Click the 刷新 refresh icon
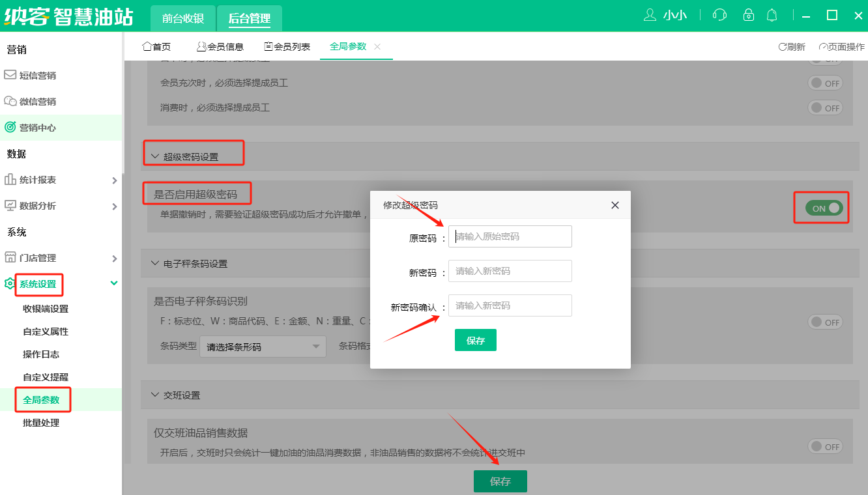Screen dimensions: 868x495 tap(792, 47)
